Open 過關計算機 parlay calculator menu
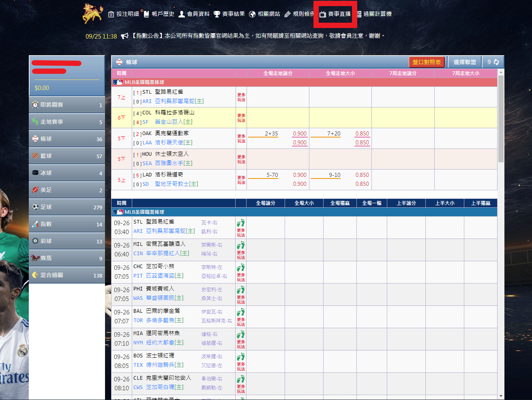Image resolution: width=532 pixels, height=400 pixels. coord(374,14)
